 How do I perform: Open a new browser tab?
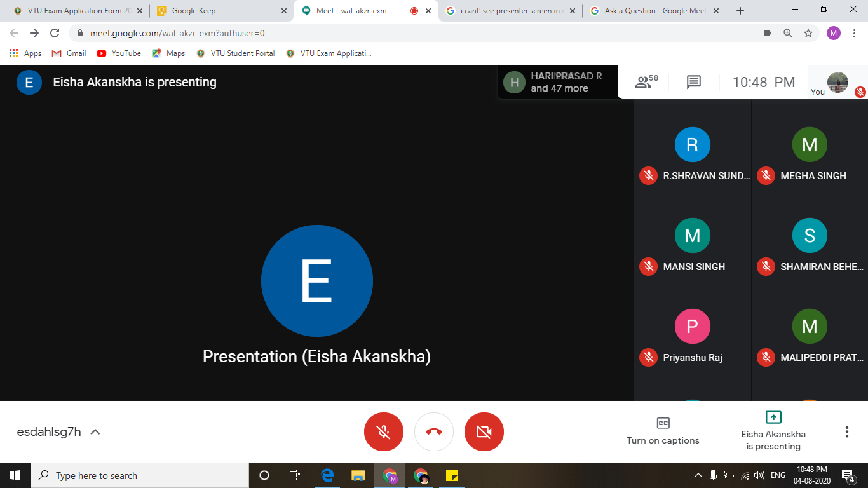click(x=740, y=11)
